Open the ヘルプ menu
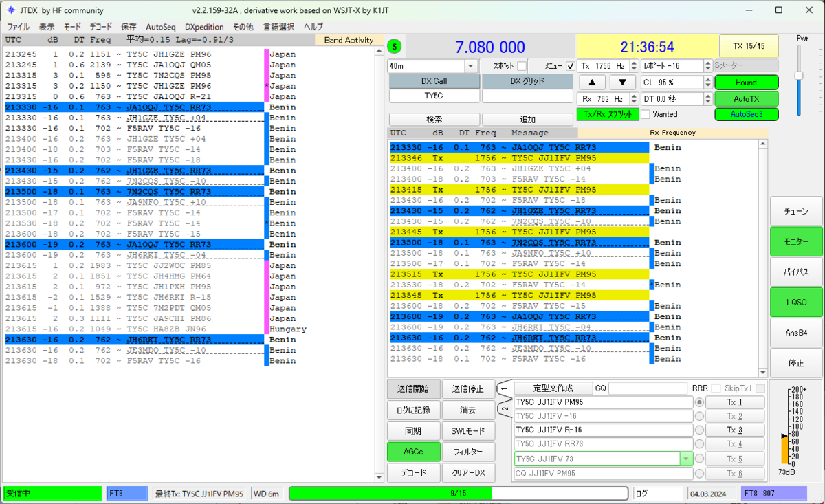This screenshot has width=825, height=504. (x=313, y=27)
